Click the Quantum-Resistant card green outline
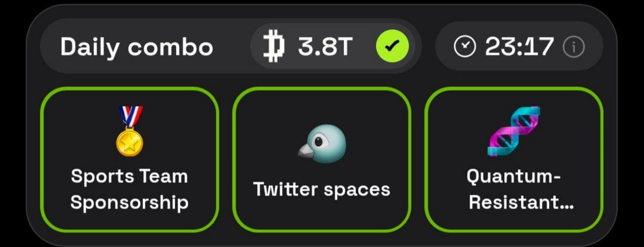The height and width of the screenshot is (247, 644). [514, 159]
